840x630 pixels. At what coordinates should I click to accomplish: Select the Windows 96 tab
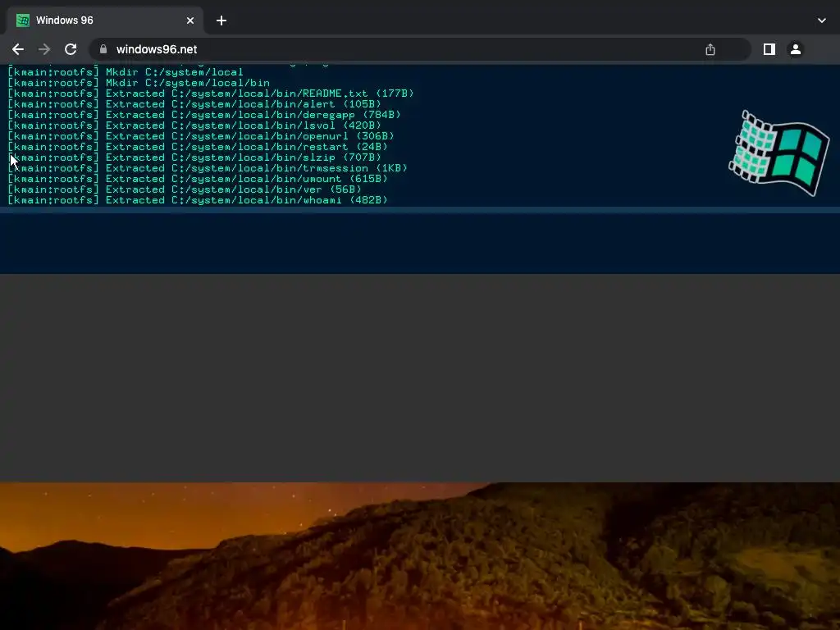point(104,21)
